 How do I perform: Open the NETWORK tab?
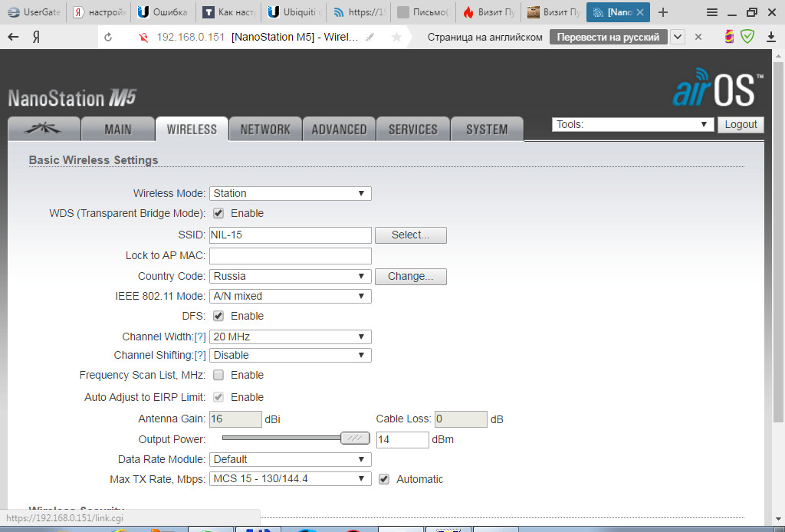[265, 129]
